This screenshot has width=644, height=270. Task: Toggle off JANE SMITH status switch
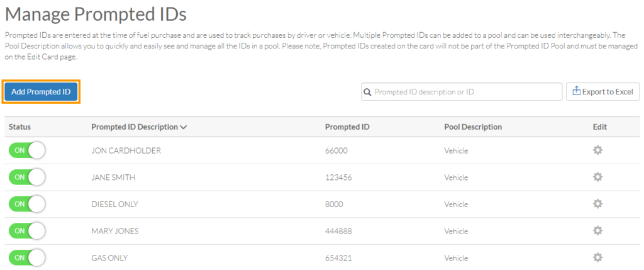[27, 177]
